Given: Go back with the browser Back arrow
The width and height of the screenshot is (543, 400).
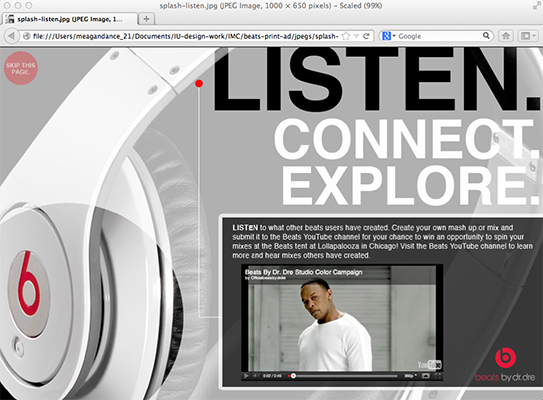Looking at the screenshot, I should click(11, 36).
